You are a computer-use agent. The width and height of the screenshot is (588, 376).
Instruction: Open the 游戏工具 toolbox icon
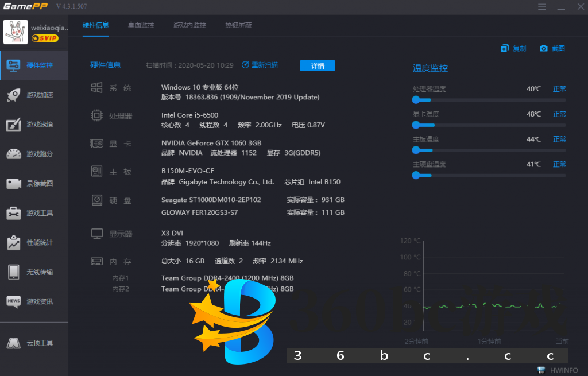[x=14, y=213]
